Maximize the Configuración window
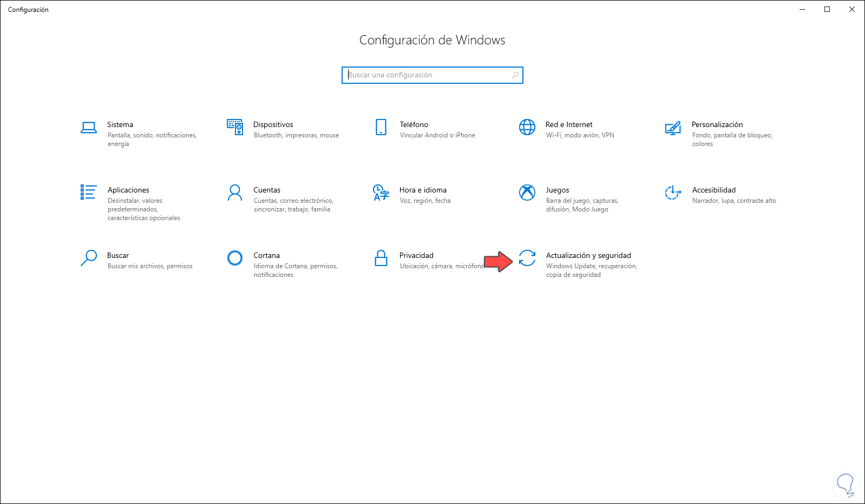865x504 pixels. (x=827, y=9)
